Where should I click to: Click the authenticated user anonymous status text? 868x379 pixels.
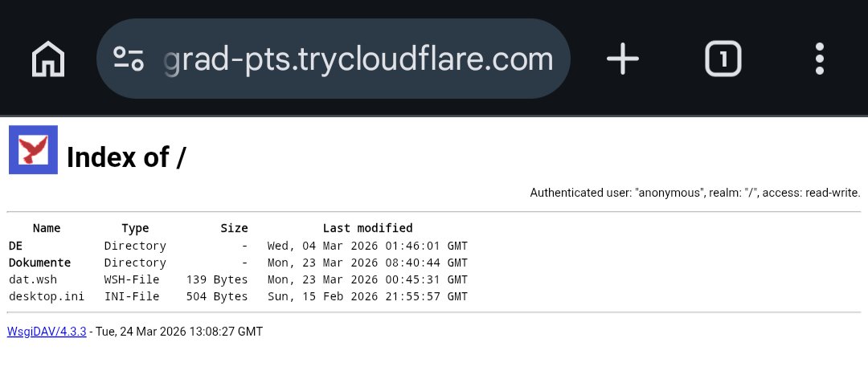coord(695,193)
